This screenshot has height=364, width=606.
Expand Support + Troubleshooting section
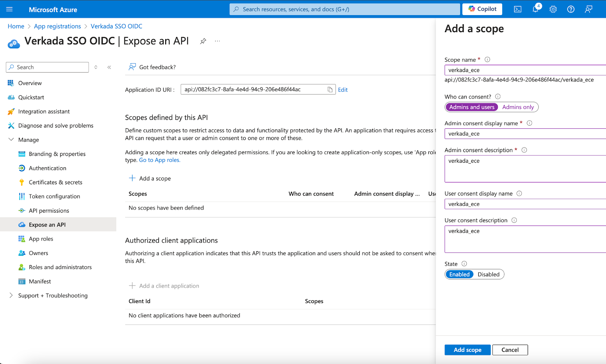pos(11,296)
